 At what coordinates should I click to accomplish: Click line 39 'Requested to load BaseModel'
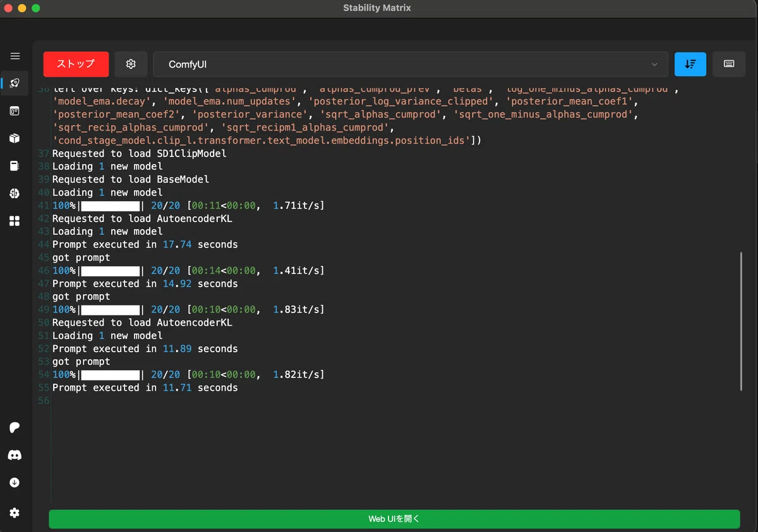pyautogui.click(x=131, y=179)
